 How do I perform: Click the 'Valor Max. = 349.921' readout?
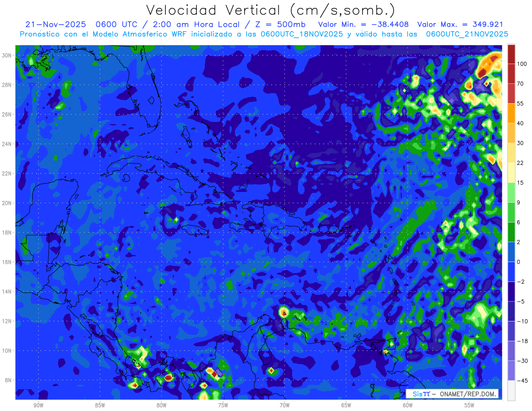point(460,25)
